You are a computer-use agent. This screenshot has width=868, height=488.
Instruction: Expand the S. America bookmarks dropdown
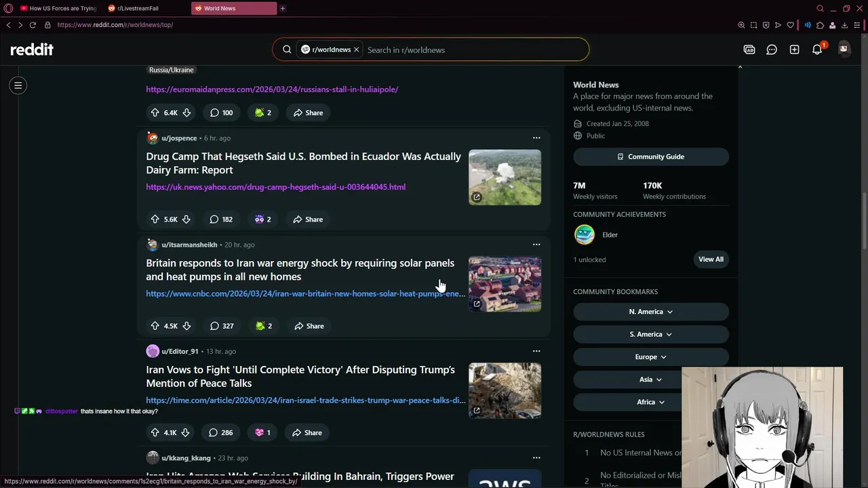coord(651,334)
